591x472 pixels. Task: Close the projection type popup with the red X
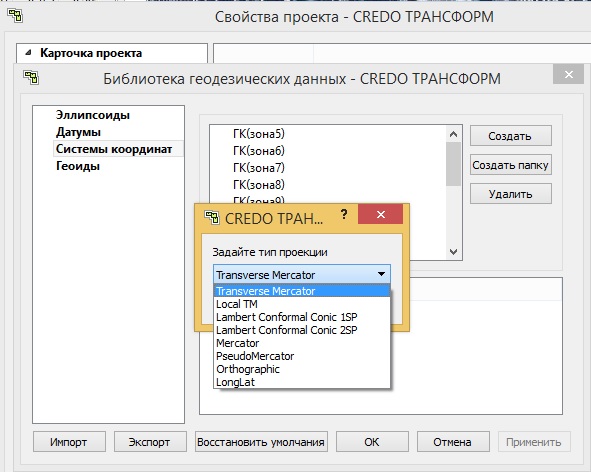point(380,214)
